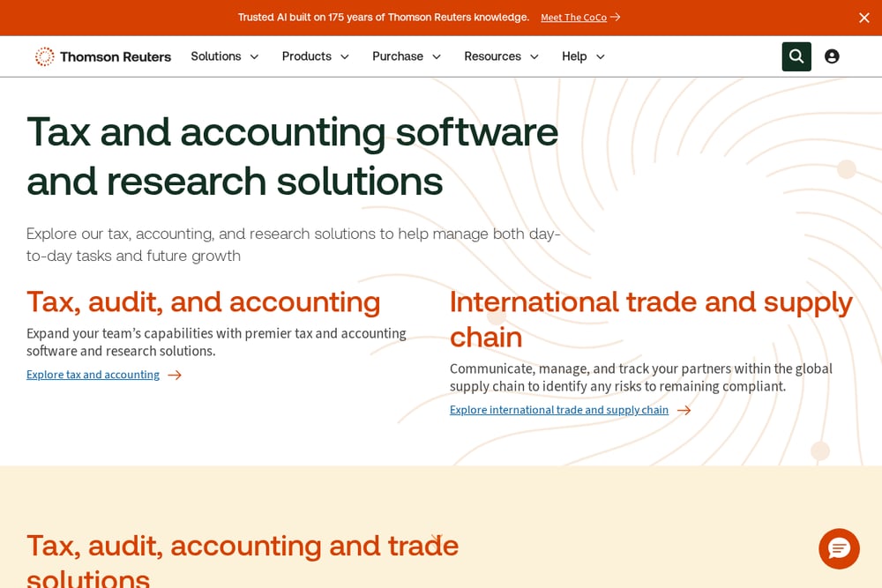
Task: Open Explore international trade and supply chain
Action: [x=559, y=410]
